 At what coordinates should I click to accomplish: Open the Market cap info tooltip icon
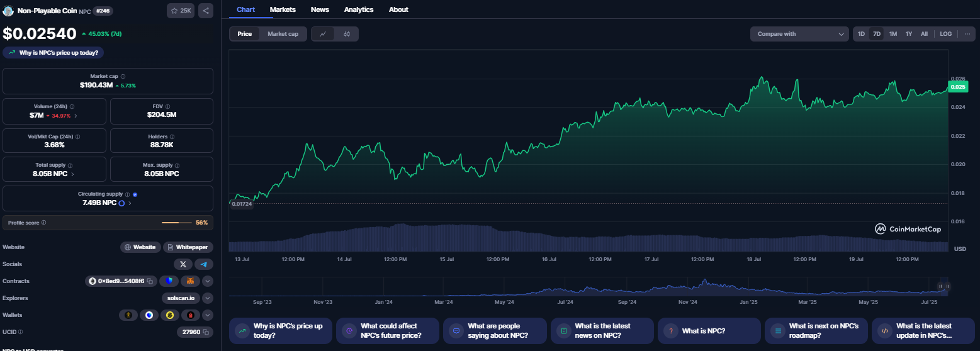(123, 76)
